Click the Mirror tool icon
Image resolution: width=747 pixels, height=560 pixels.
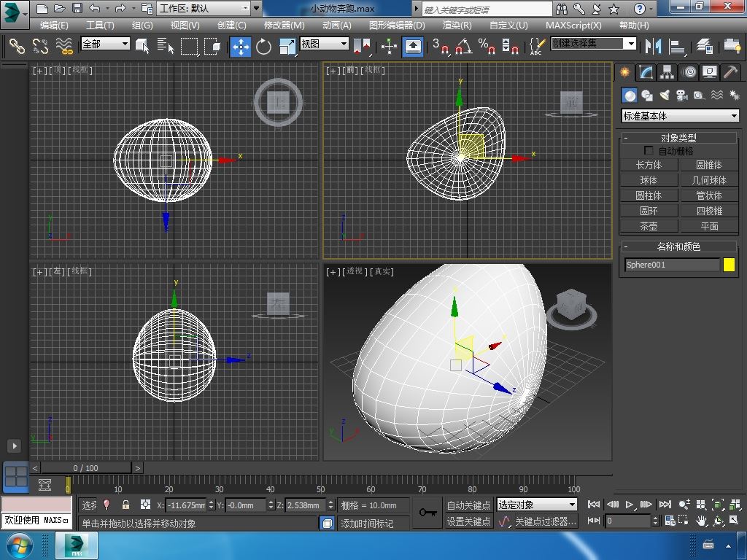point(653,46)
